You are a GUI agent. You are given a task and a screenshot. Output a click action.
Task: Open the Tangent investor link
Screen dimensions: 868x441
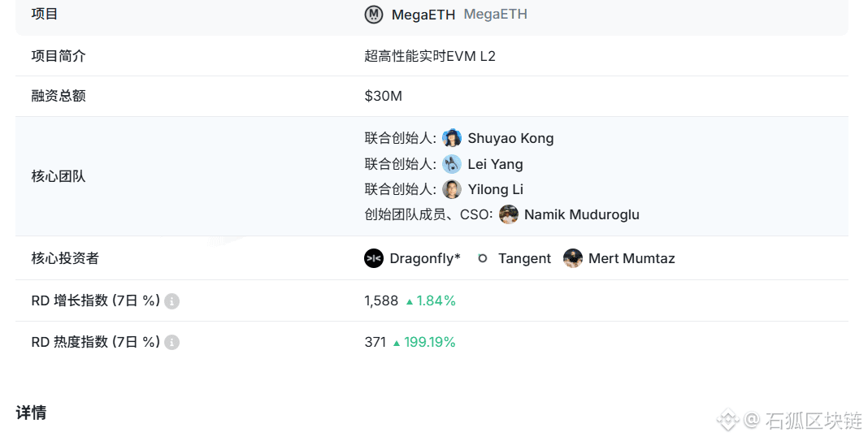tap(524, 258)
